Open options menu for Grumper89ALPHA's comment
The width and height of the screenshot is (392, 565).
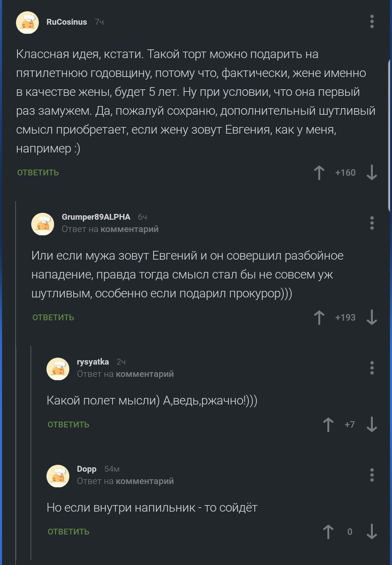372,223
